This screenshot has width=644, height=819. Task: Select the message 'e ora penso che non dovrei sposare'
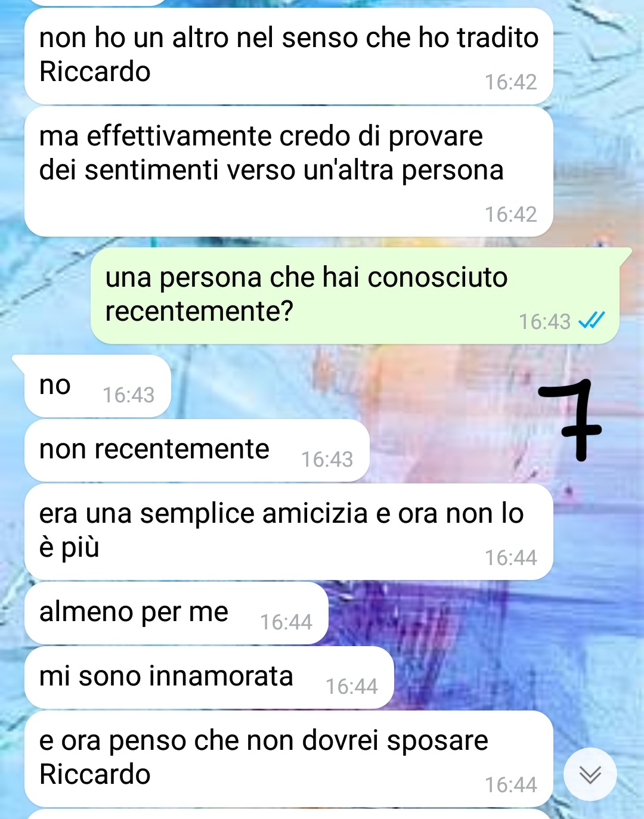tap(289, 759)
